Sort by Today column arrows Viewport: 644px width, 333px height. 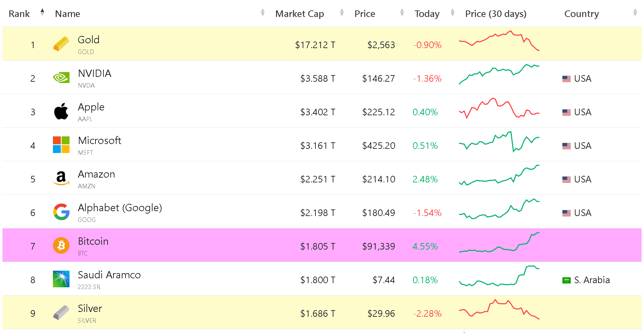tap(452, 12)
